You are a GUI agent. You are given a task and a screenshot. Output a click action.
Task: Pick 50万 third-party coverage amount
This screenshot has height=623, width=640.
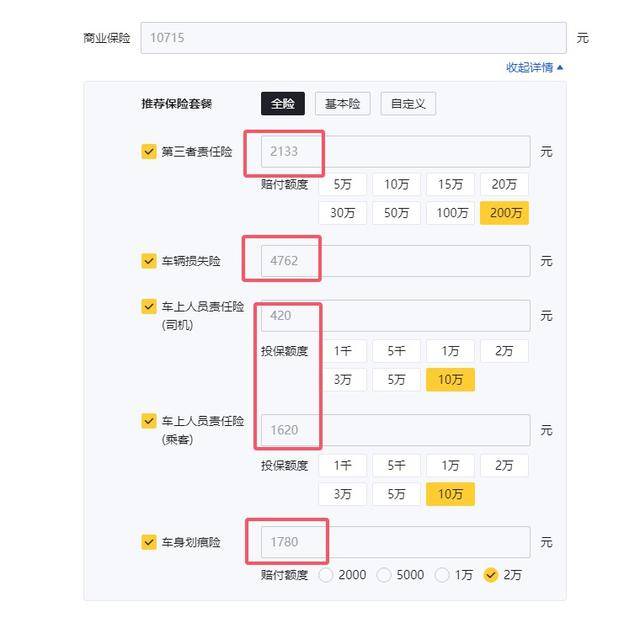coord(396,213)
